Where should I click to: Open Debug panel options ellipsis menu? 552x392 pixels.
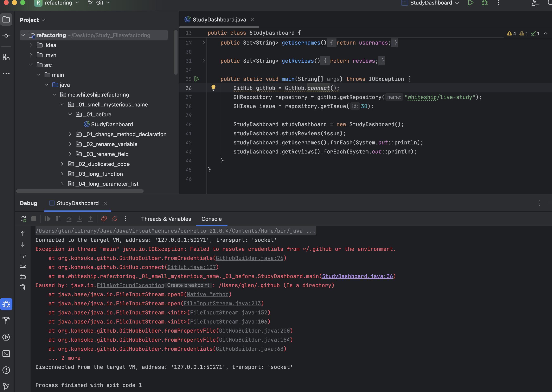tap(539, 203)
